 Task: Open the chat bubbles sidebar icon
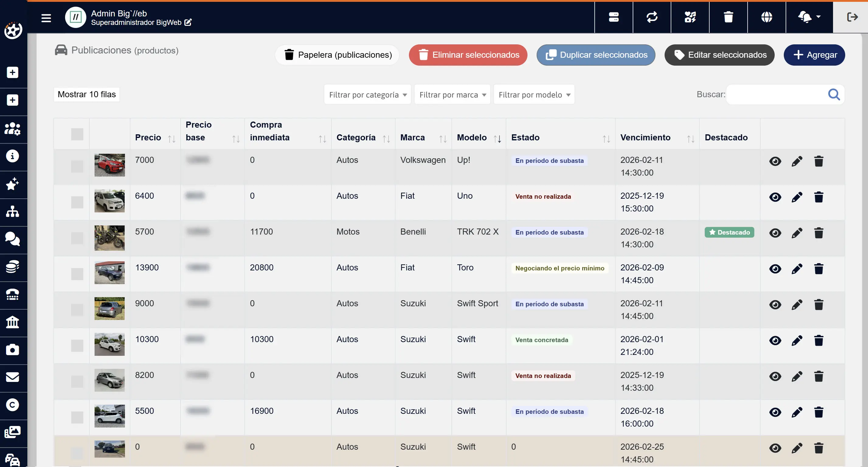coord(12,239)
